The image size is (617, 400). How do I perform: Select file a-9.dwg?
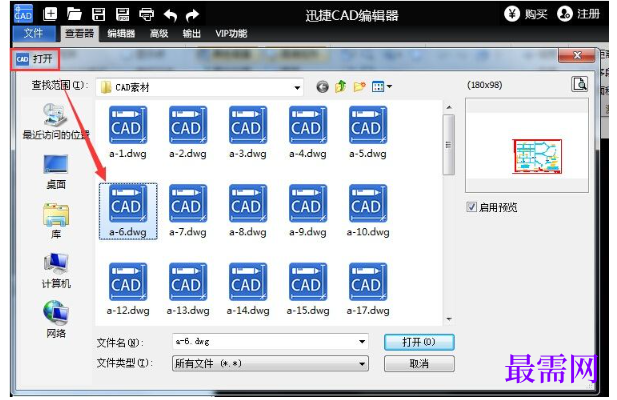tap(308, 211)
